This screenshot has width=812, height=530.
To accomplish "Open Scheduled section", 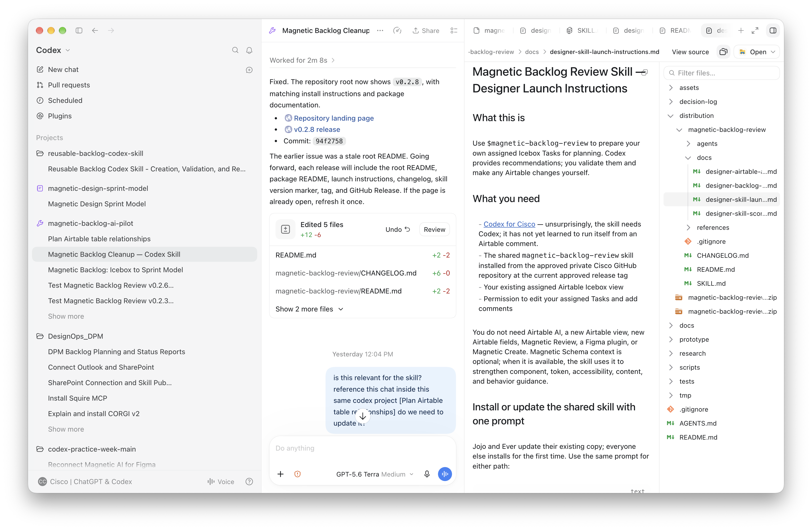I will (65, 101).
